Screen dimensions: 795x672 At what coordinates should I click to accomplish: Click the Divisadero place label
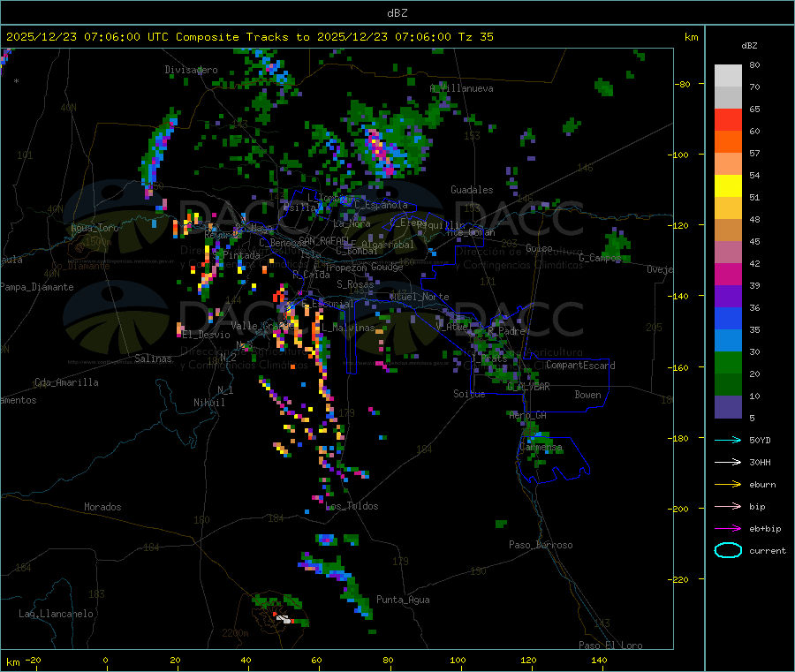point(191,70)
